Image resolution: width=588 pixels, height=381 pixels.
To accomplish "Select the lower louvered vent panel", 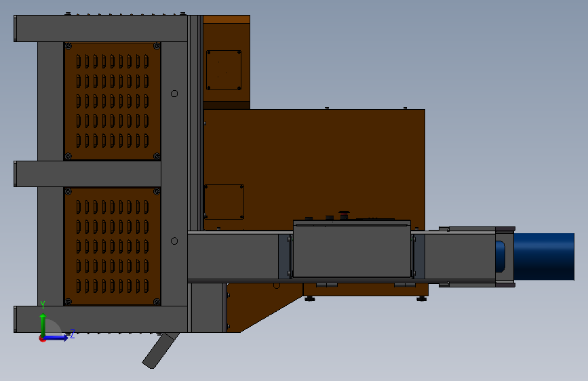I will (113, 246).
